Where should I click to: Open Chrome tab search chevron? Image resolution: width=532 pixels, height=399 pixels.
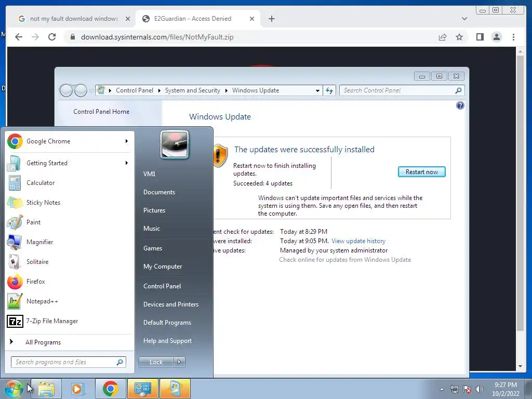point(464,19)
